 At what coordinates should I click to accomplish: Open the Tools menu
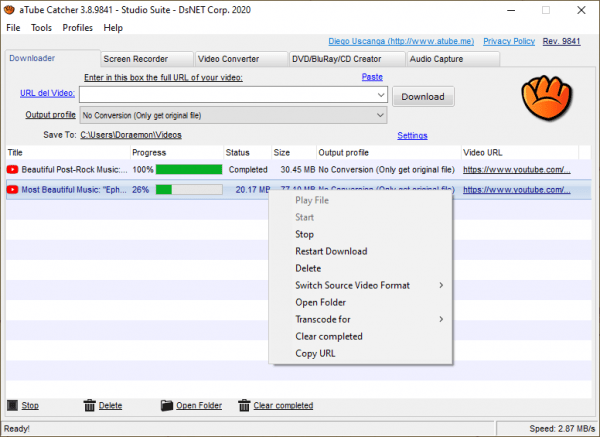coord(41,28)
